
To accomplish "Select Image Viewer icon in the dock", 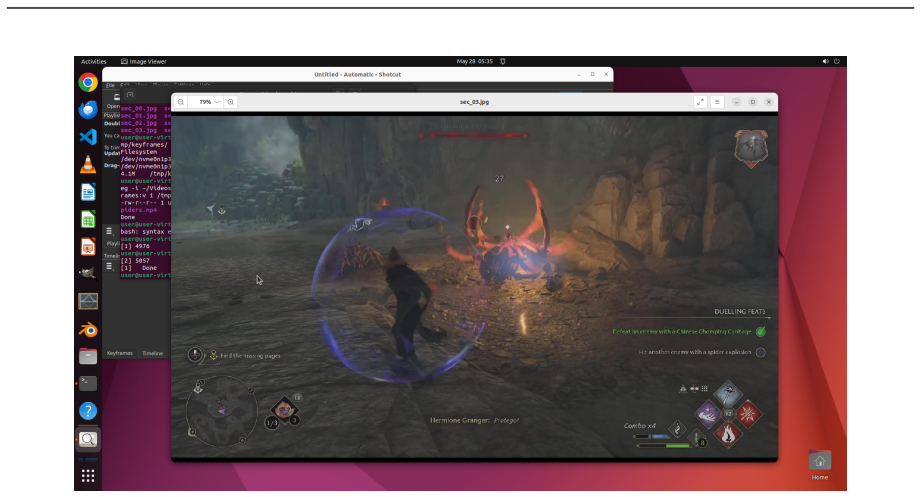I will point(88,439).
